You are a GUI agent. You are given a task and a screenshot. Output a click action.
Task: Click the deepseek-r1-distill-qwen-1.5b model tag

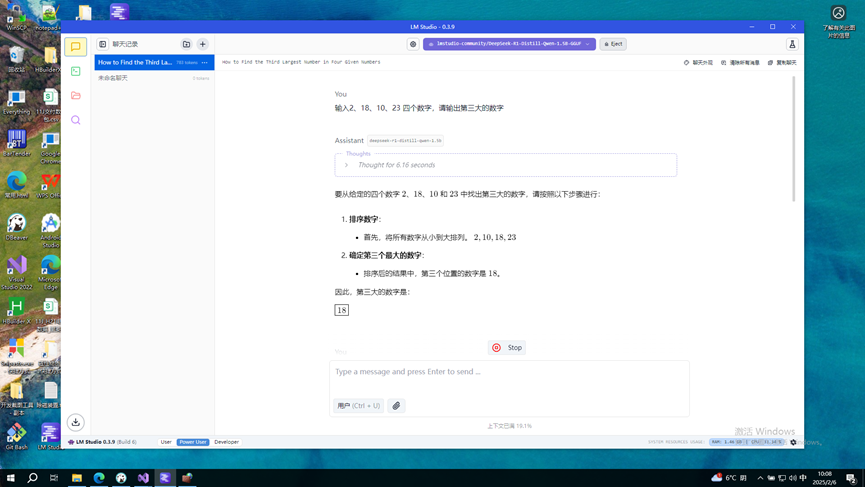[x=405, y=141]
